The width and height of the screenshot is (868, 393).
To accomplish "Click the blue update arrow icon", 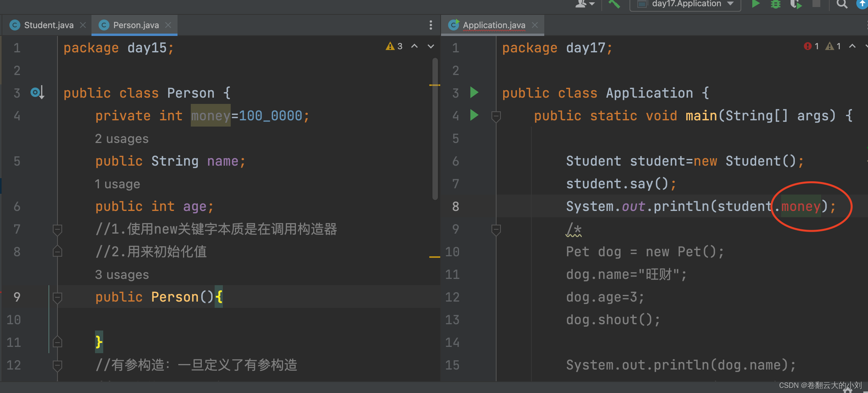I will point(863,4).
